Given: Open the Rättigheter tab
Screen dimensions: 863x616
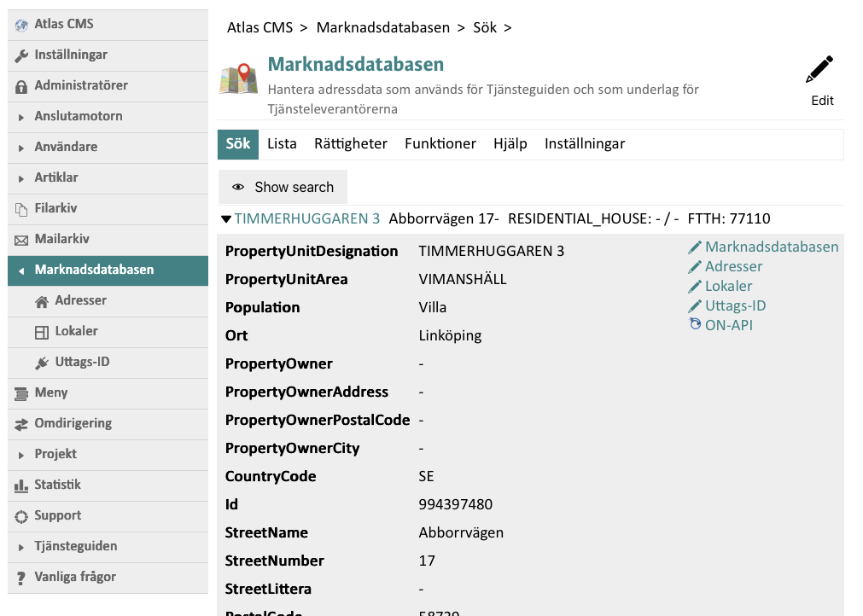Looking at the screenshot, I should point(350,144).
